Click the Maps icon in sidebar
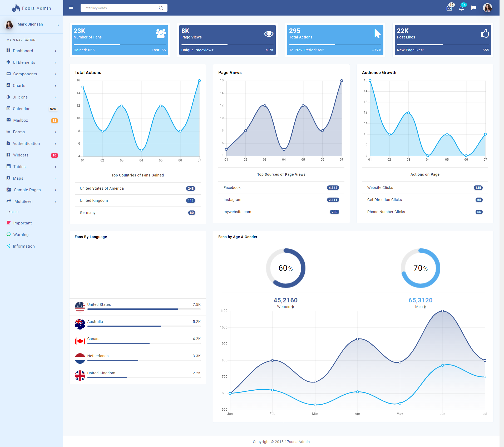Screen dimensions: 504x447 [8, 178]
